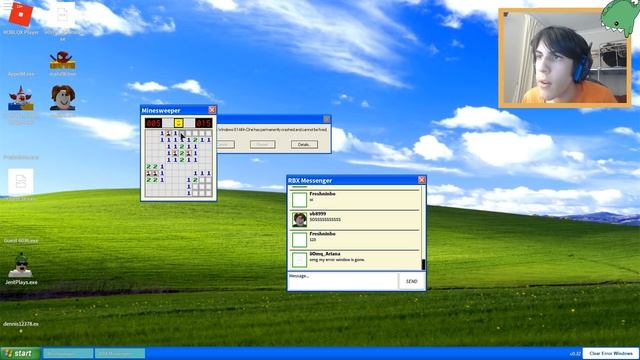Send the message in RBX Messenger
The image size is (640, 360).
click(x=411, y=281)
